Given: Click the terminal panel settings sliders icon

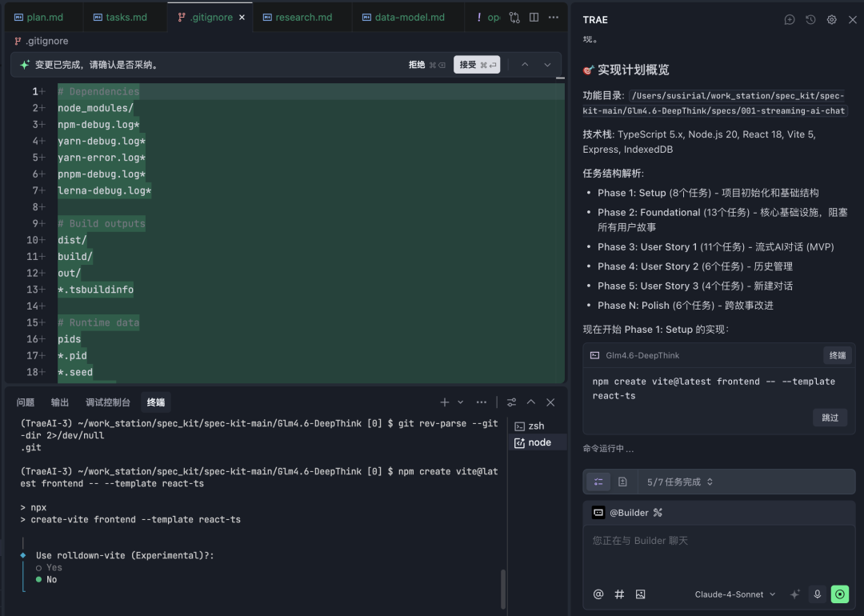Looking at the screenshot, I should (512, 402).
